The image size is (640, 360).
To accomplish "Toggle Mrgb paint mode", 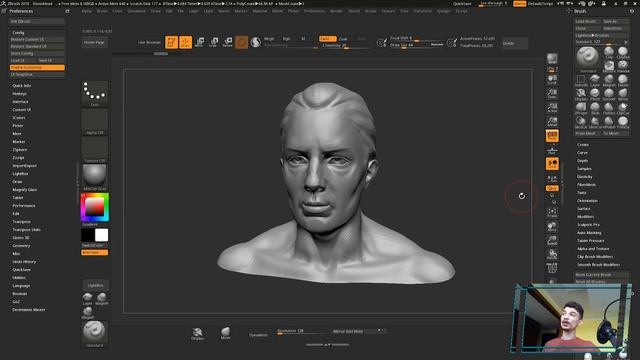I will [x=269, y=39].
